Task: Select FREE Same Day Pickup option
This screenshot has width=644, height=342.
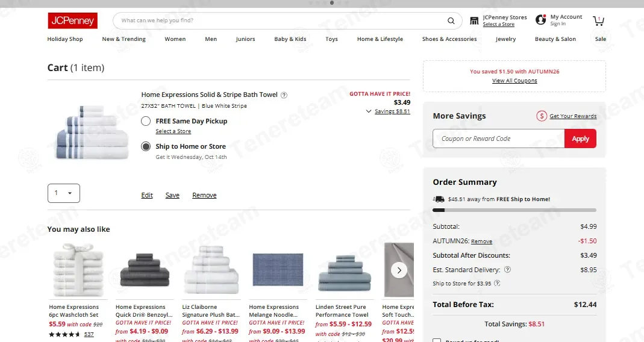Action: [146, 121]
